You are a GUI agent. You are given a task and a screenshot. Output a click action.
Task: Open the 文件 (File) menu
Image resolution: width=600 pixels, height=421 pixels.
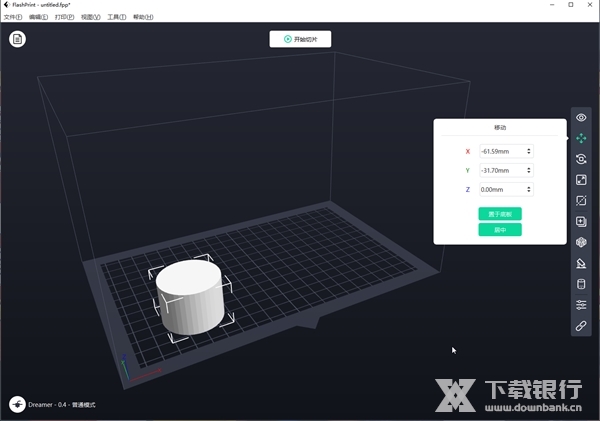[x=12, y=17]
